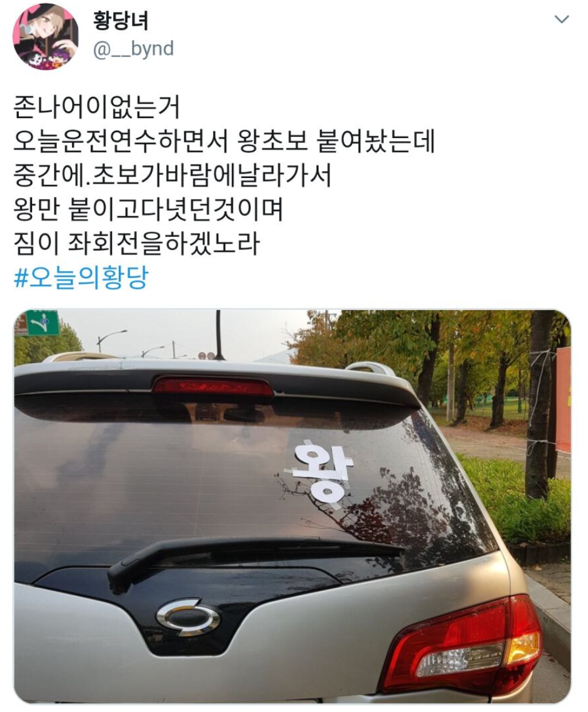This screenshot has width=588, height=712.
Task: Click the tweet line starting 존나어이없는거
Action: pos(97,107)
